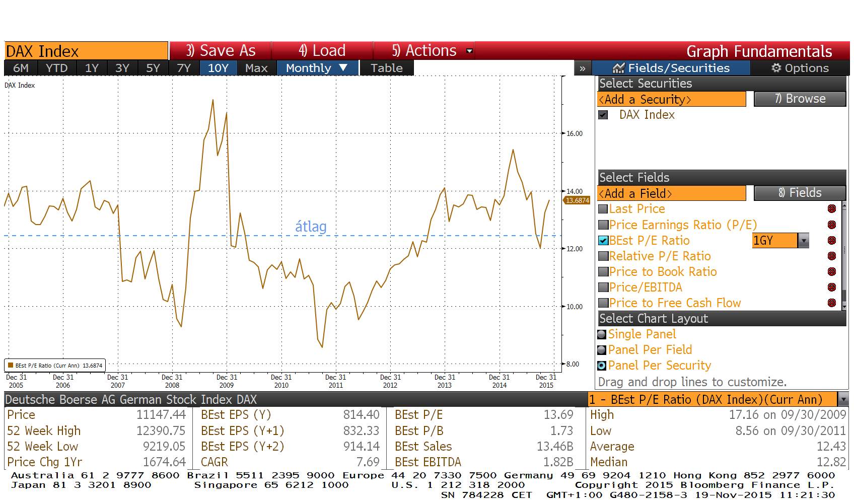This screenshot has height=504, width=854.
Task: Open the Options tab
Action: point(800,68)
